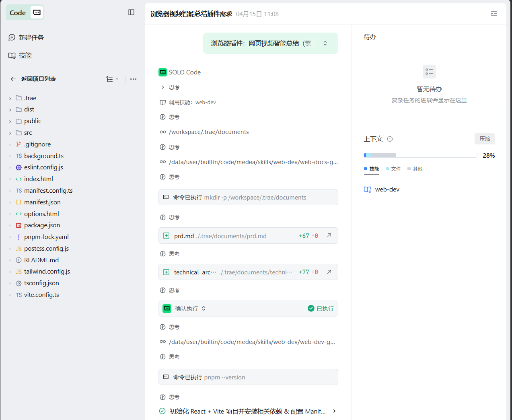The image size is (512, 420).
Task: Open the three-dot more menu in sidebar
Action: 134,79
